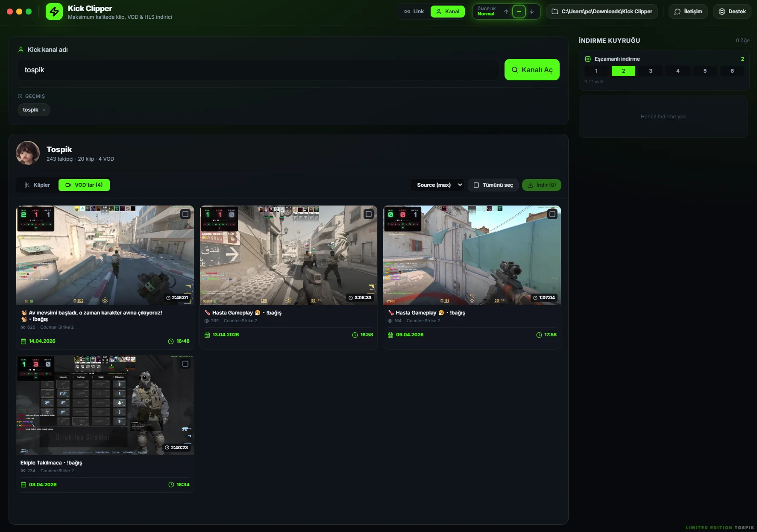Click the 'Tospik' channel name heading
Image resolution: width=757 pixels, height=532 pixels.
[59, 150]
